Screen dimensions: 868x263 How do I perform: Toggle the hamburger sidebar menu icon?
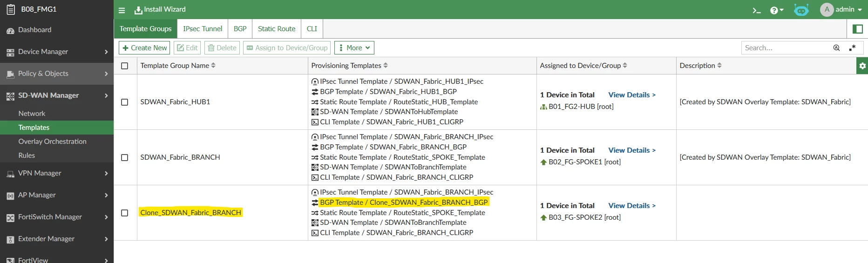pyautogui.click(x=122, y=10)
